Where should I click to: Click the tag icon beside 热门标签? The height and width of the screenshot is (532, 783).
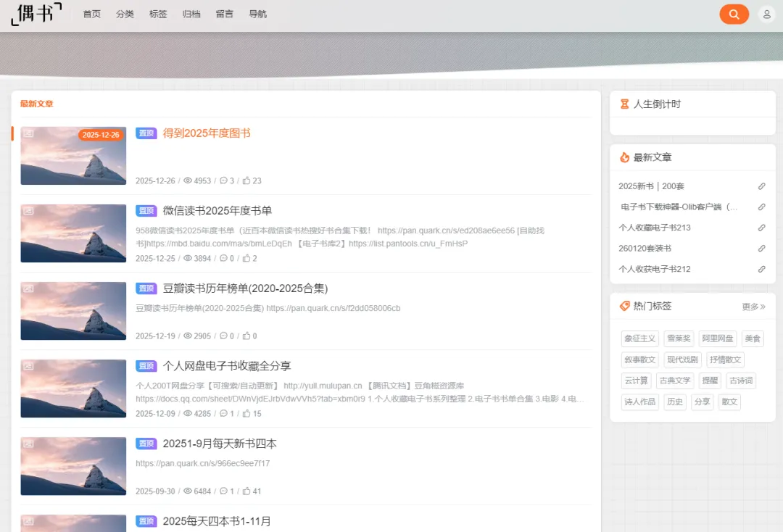point(624,306)
